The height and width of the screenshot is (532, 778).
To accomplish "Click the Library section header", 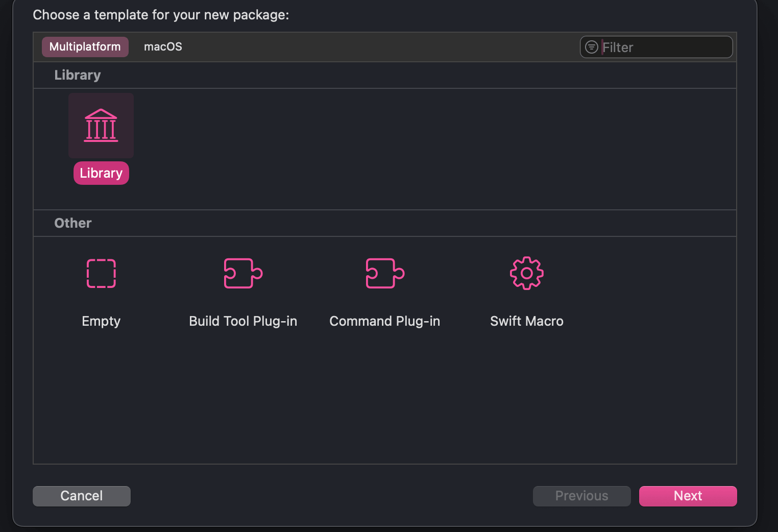I will click(78, 75).
